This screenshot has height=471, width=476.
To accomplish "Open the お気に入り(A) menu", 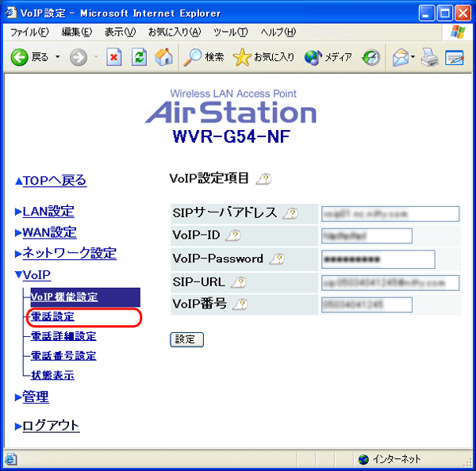I will click(x=175, y=32).
